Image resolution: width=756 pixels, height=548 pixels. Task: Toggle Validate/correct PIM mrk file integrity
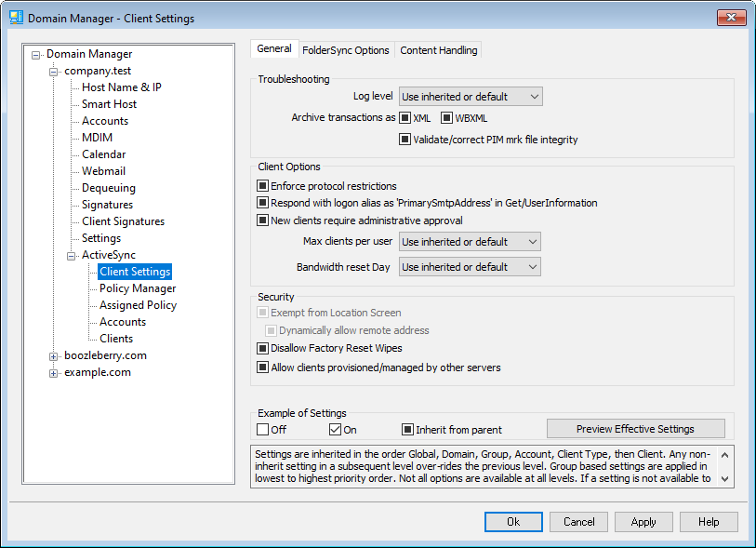click(405, 140)
